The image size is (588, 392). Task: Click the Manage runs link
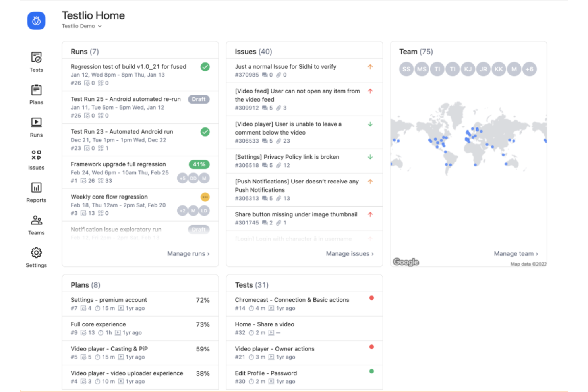point(188,253)
